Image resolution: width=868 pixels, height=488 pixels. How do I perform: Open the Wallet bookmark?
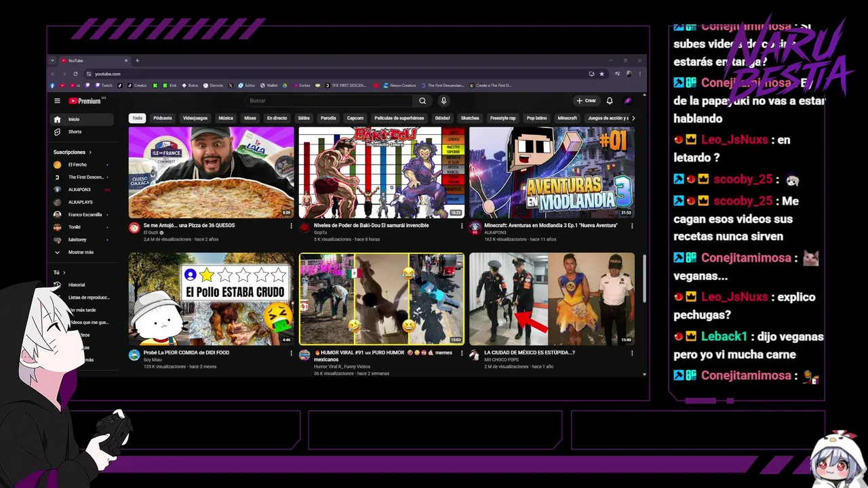pyautogui.click(x=269, y=85)
